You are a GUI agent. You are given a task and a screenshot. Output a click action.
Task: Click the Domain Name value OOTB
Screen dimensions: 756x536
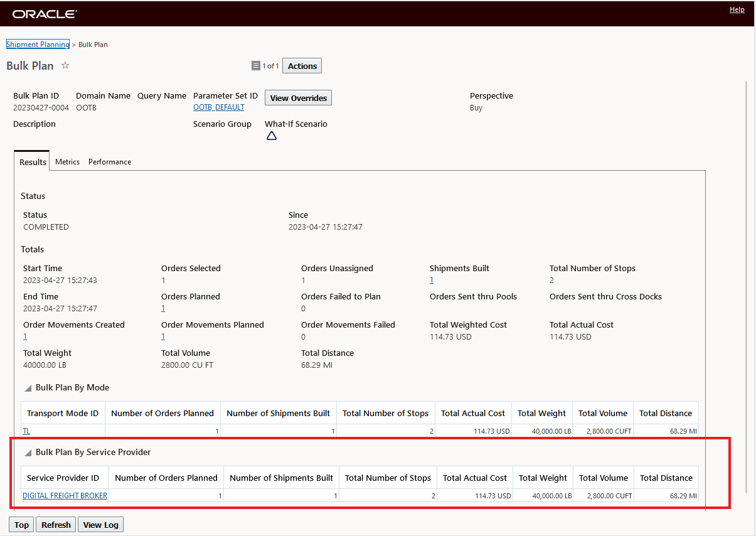86,107
